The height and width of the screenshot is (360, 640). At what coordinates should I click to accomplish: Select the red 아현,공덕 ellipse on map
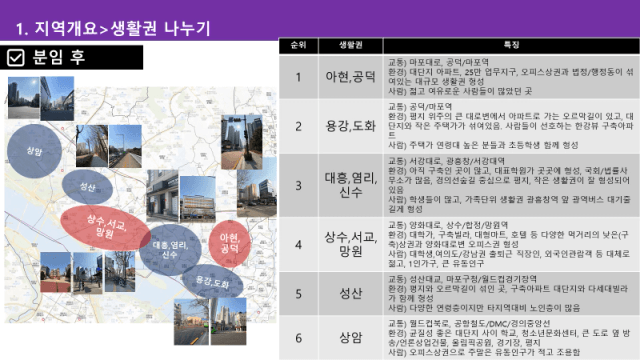(229, 244)
